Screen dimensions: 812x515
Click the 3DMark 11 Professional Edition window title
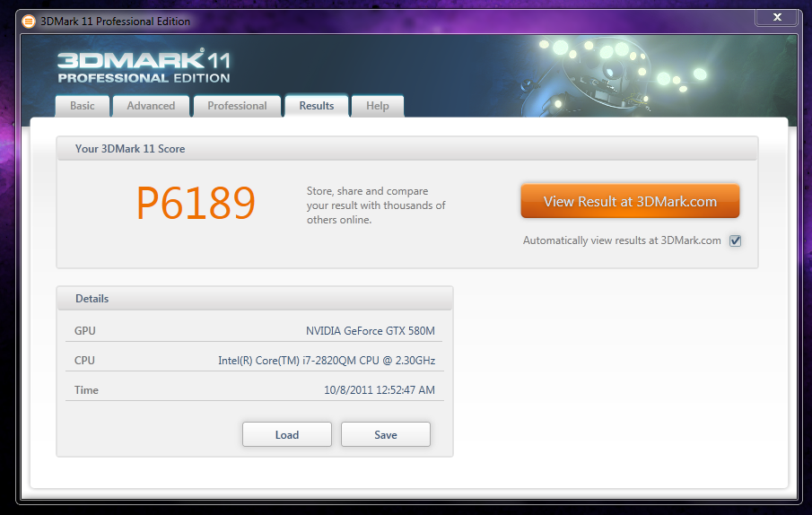115,22
